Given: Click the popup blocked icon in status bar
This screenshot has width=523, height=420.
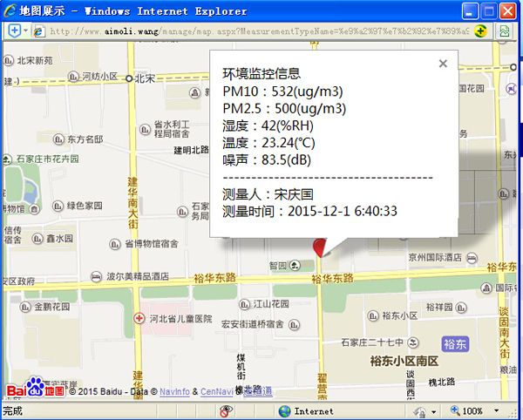Looking at the screenshot, I should tap(226, 410).
